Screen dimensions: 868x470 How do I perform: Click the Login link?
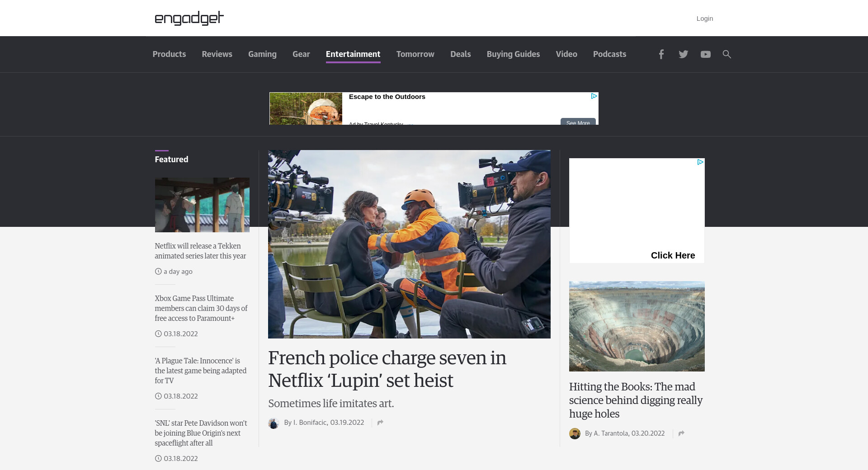coord(704,19)
